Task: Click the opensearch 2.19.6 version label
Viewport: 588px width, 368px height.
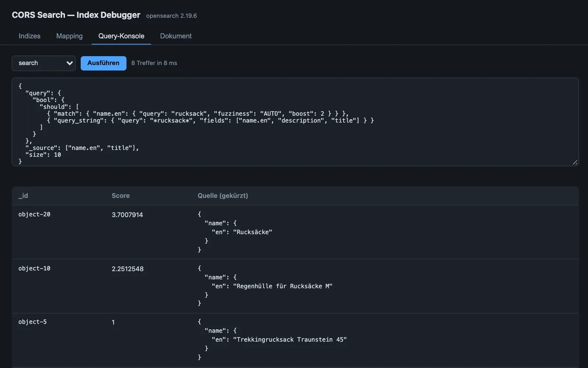Action: [x=171, y=16]
